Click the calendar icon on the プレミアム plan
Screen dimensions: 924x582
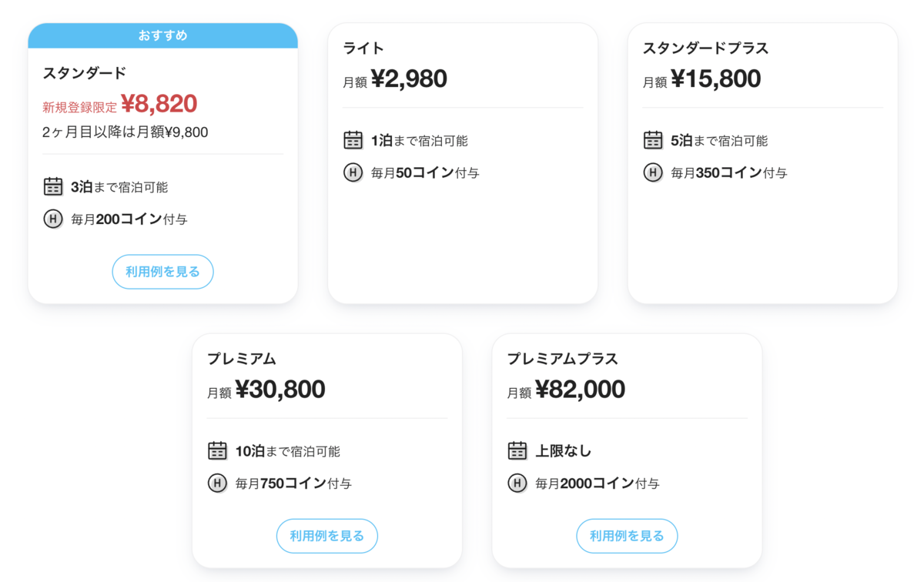point(216,451)
